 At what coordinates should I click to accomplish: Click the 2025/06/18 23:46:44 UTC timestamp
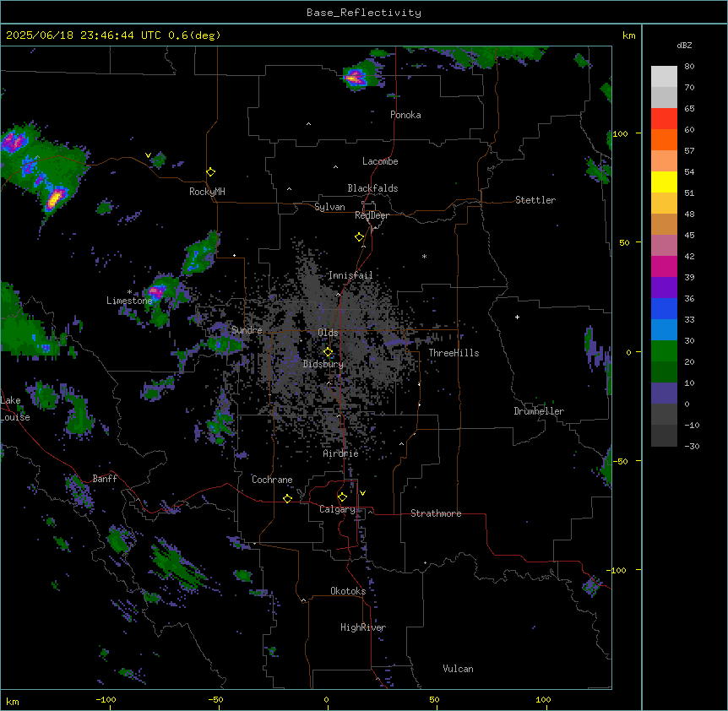tap(84, 35)
